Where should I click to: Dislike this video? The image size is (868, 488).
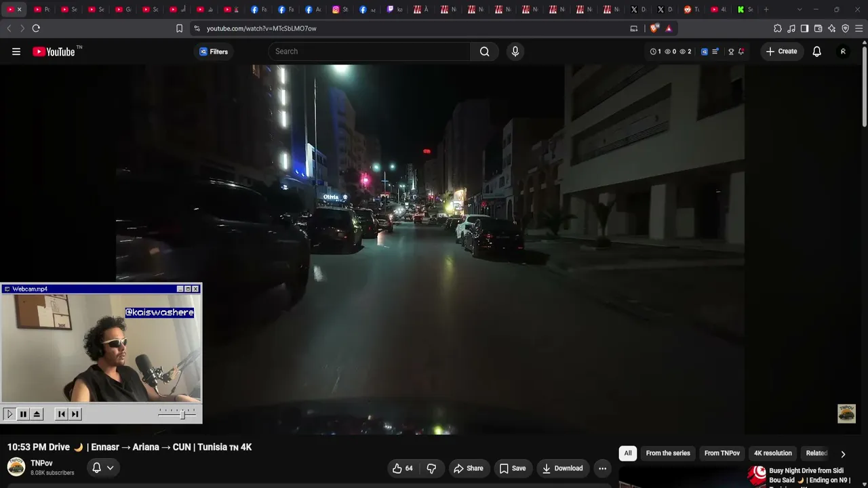(431, 468)
